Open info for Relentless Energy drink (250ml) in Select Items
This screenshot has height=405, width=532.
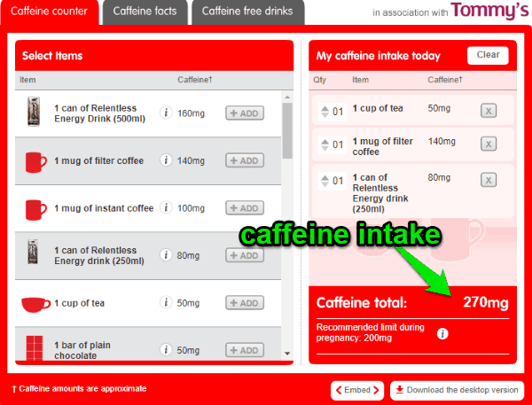point(166,254)
